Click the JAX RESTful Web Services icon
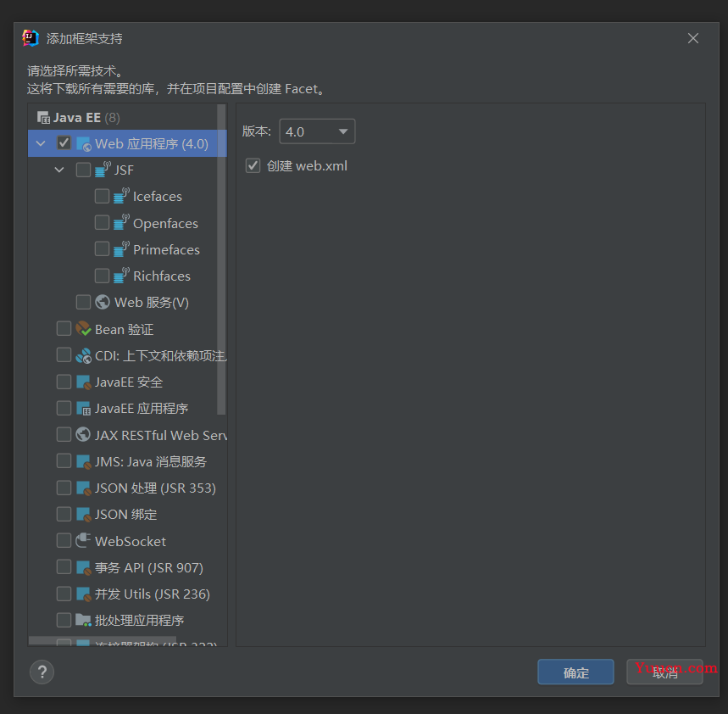 (x=83, y=435)
